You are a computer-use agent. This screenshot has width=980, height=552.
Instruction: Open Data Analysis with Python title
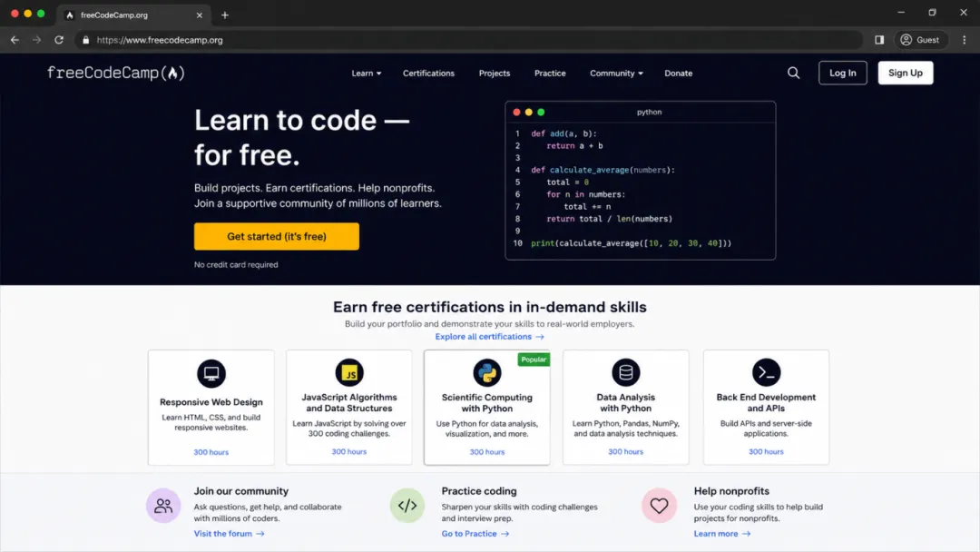point(625,402)
